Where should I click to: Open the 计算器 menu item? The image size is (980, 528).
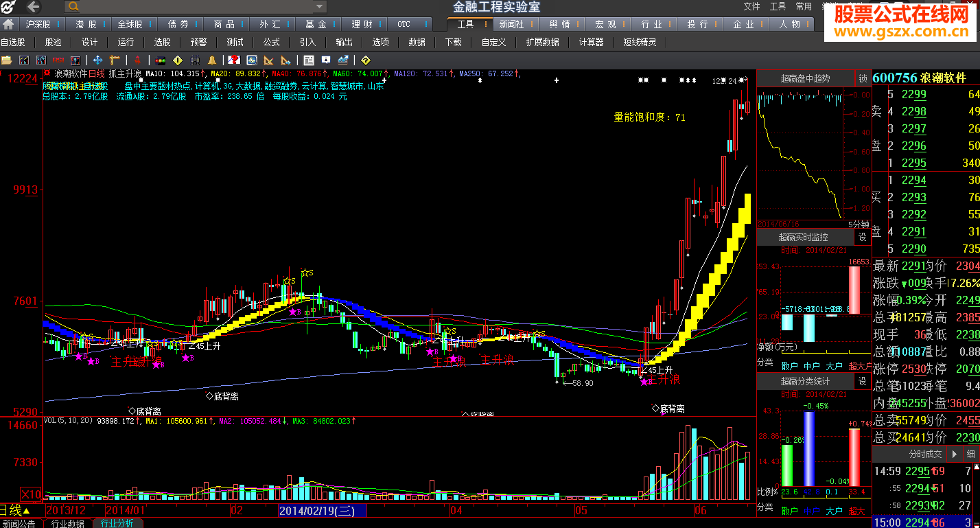[591, 42]
